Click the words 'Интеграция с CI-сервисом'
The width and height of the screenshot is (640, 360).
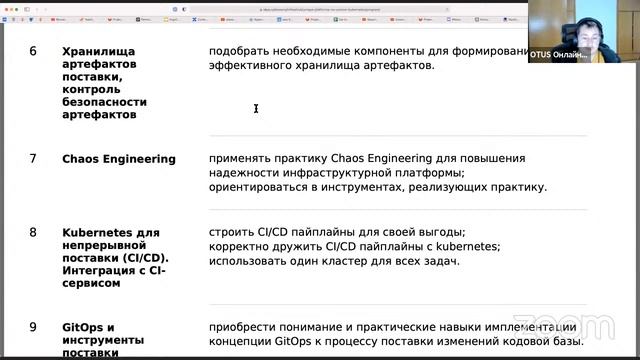(114, 277)
